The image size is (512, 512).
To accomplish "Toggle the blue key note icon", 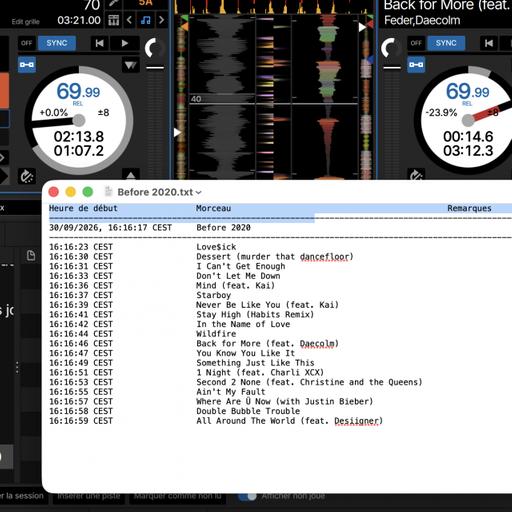I will click(146, 20).
